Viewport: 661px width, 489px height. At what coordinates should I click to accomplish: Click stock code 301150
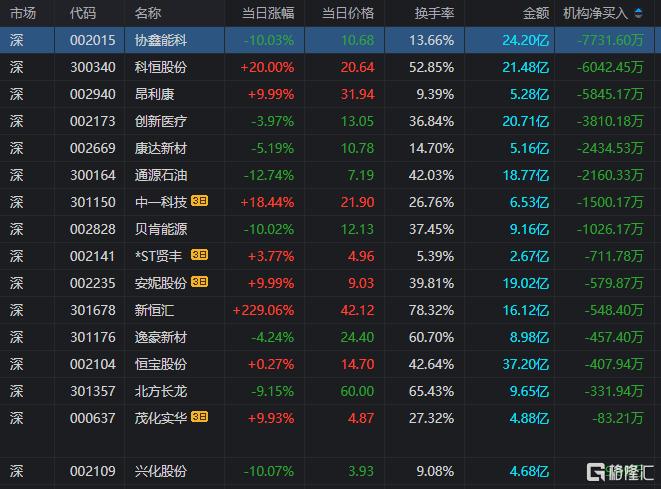click(93, 202)
